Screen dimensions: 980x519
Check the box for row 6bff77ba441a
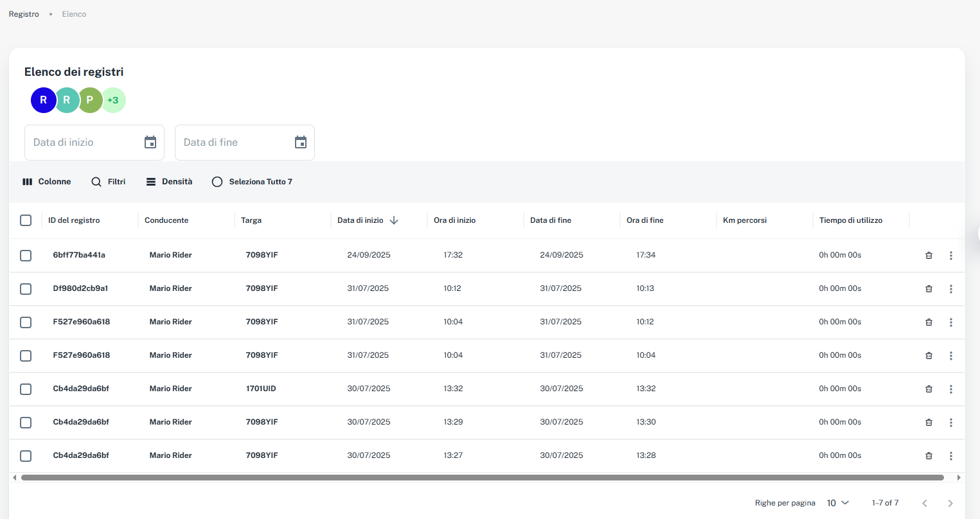click(x=26, y=256)
